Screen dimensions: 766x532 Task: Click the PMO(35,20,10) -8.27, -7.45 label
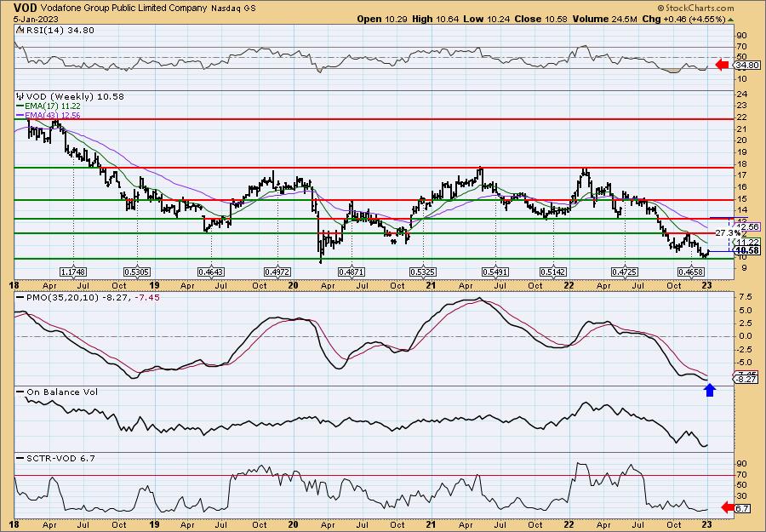tap(92, 298)
